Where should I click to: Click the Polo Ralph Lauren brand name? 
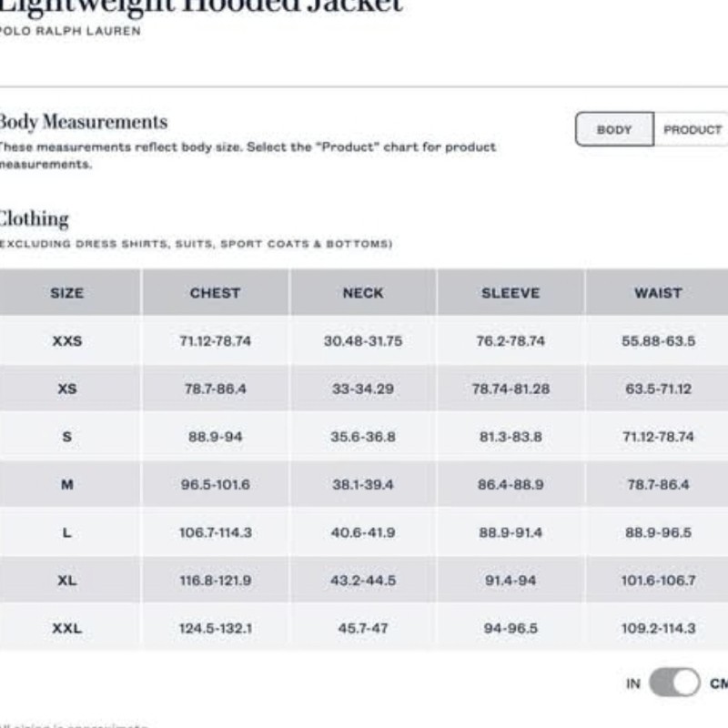[x=71, y=31]
